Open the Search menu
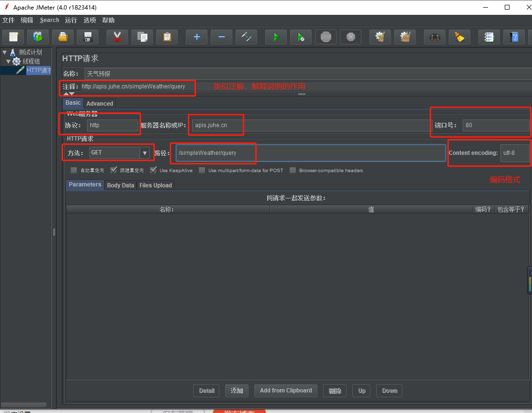The width and height of the screenshot is (532, 413). click(49, 20)
